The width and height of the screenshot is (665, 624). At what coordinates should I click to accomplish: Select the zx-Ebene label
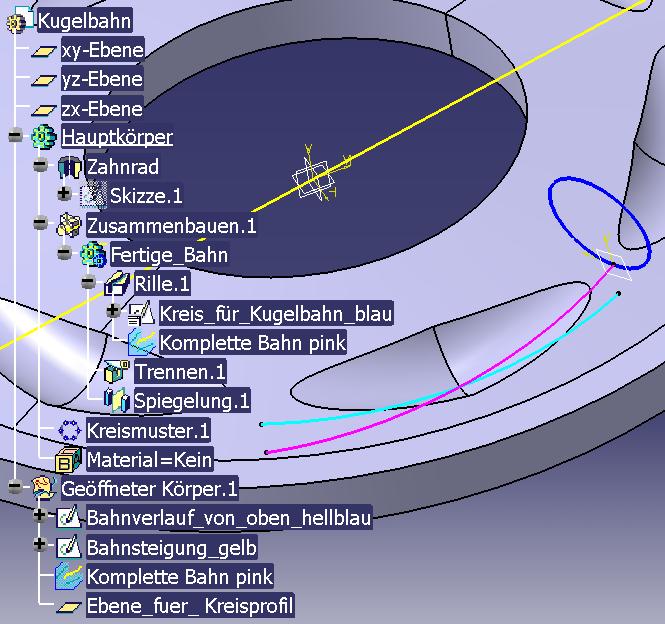pos(102,109)
